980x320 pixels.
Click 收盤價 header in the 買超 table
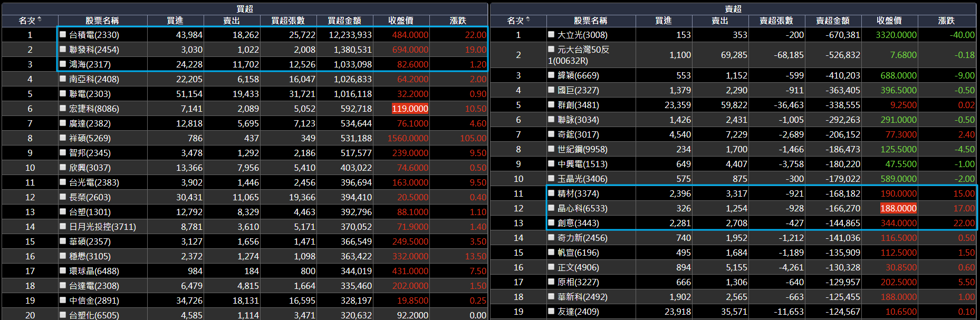click(401, 21)
